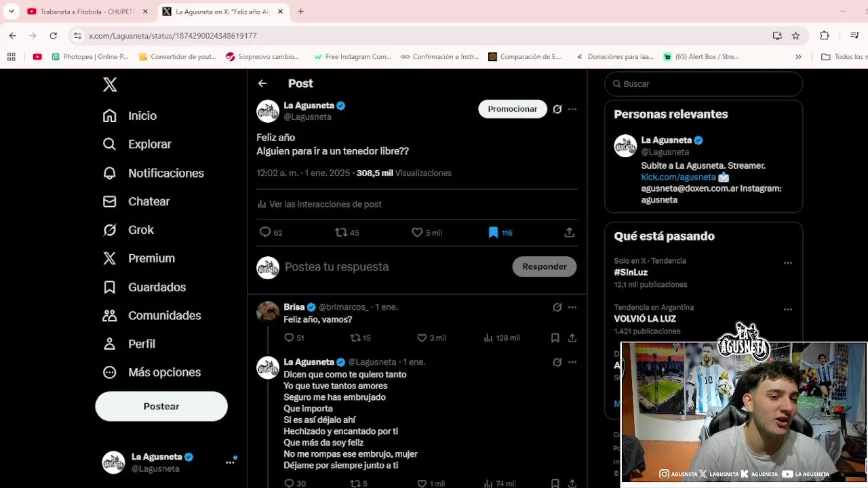Click the Responder button
868x488 pixels.
(x=545, y=266)
